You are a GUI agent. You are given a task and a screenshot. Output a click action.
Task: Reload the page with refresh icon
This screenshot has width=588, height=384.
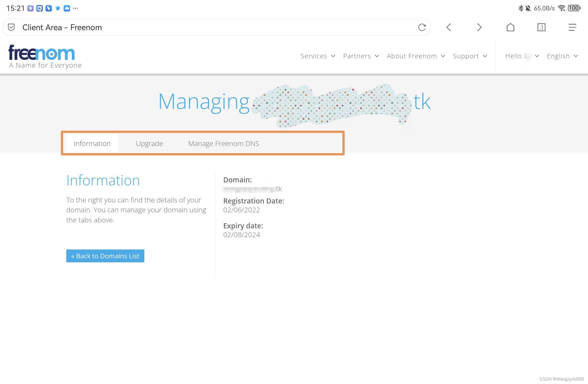coord(422,27)
